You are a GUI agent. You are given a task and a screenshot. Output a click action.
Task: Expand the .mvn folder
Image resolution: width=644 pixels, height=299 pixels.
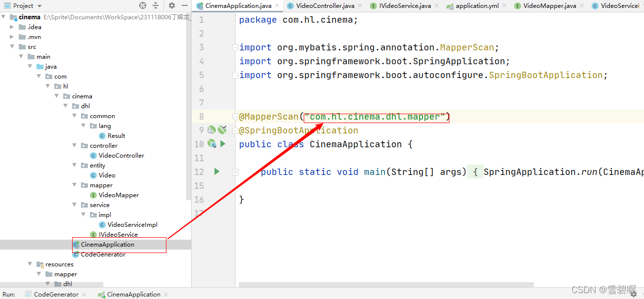(12, 37)
